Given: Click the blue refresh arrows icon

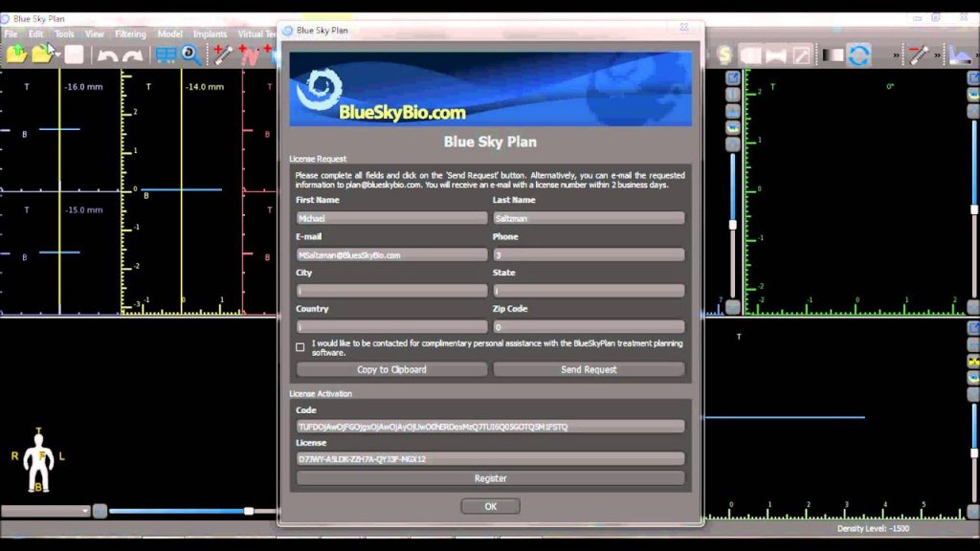Looking at the screenshot, I should [x=858, y=55].
